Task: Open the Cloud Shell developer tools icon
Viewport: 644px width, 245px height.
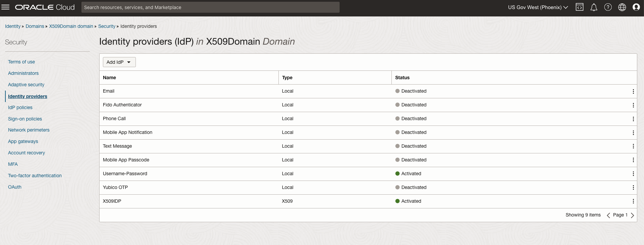Action: [579, 7]
